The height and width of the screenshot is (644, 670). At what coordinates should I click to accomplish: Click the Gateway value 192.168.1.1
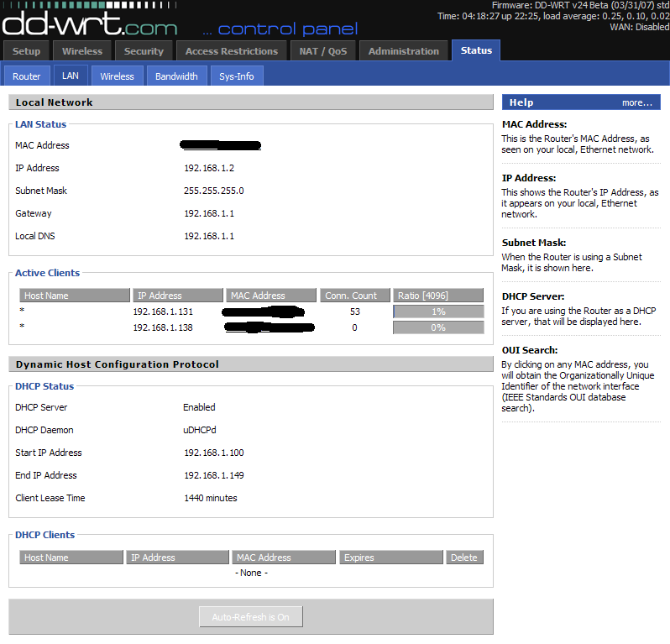209,213
